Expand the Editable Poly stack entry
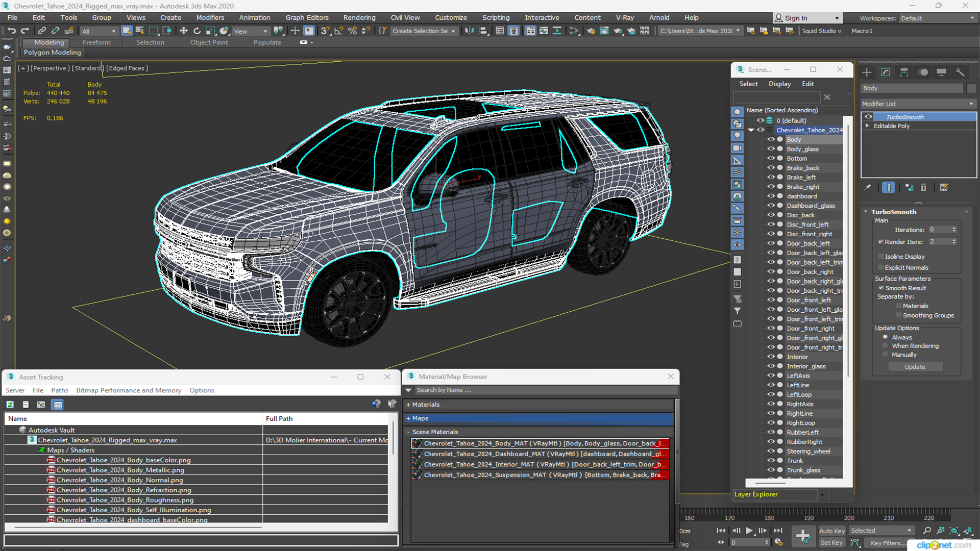This screenshot has height=551, width=980. tap(867, 126)
